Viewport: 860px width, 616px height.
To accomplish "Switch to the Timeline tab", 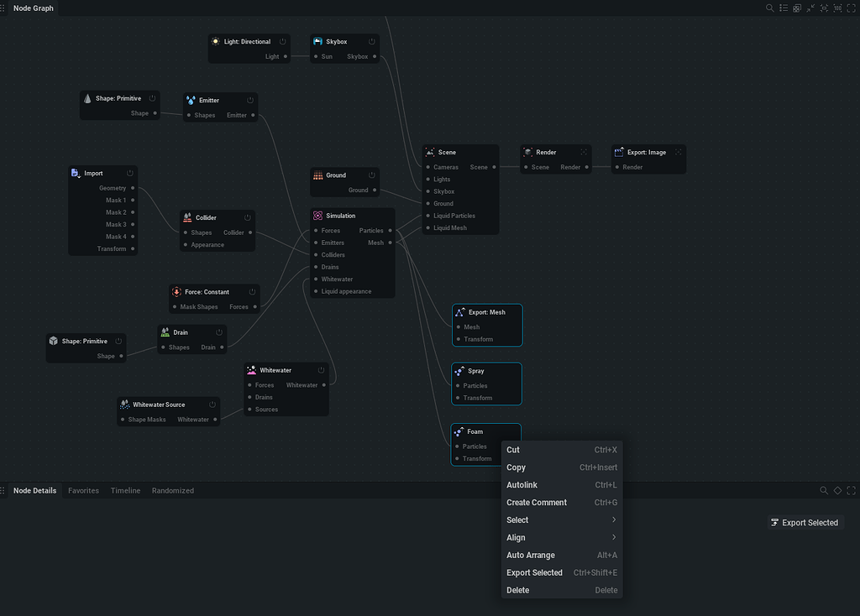I will 125,491.
